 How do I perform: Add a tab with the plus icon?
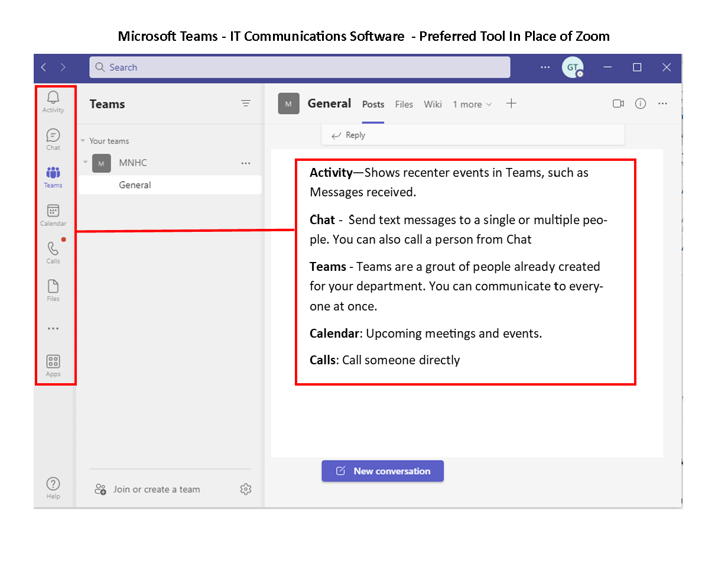511,103
